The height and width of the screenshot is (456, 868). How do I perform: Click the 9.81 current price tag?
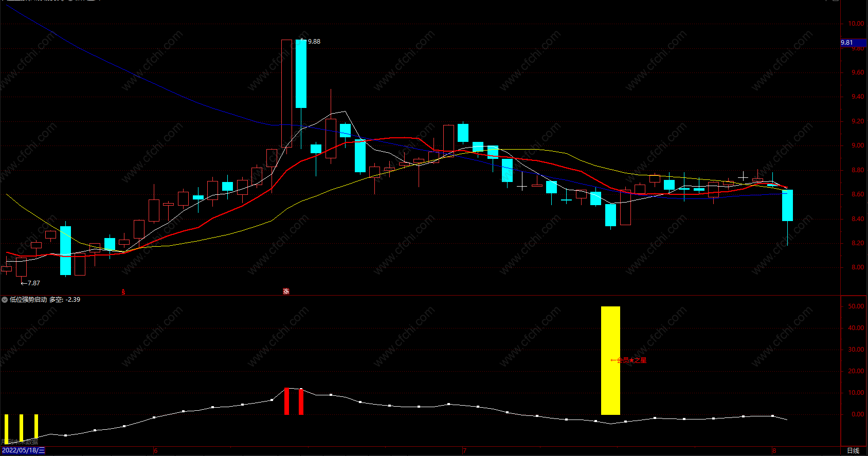(853, 43)
